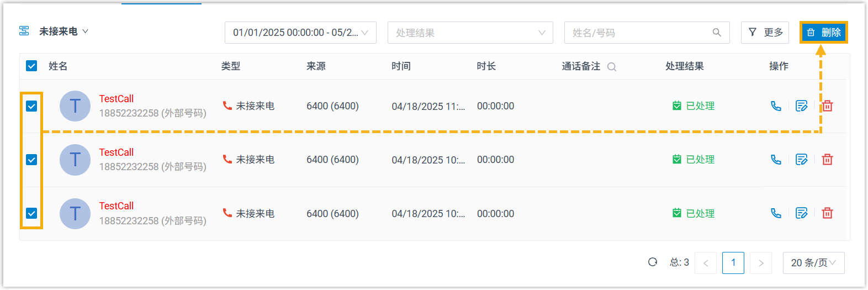Click the call-back phone icon in first row
The height and width of the screenshot is (290, 868).
coord(776,106)
